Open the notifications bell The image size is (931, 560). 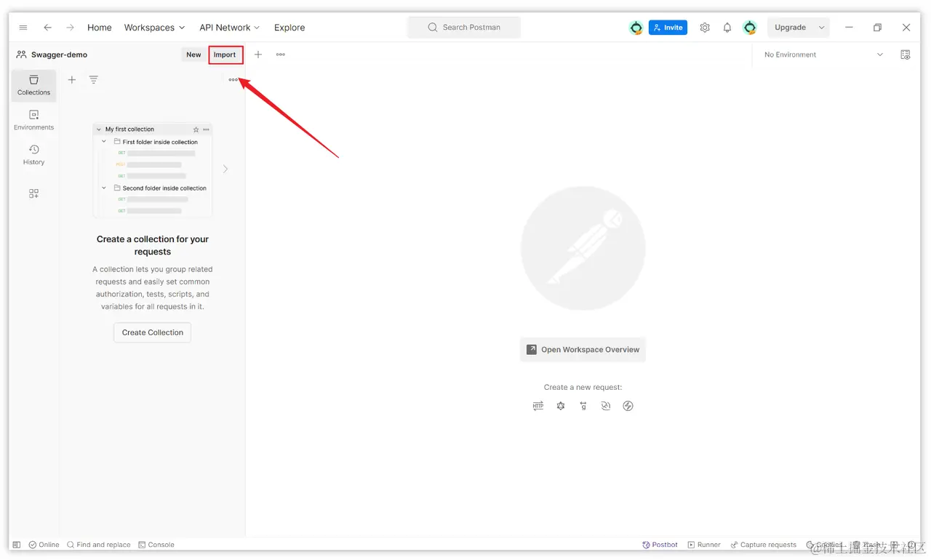pos(727,28)
